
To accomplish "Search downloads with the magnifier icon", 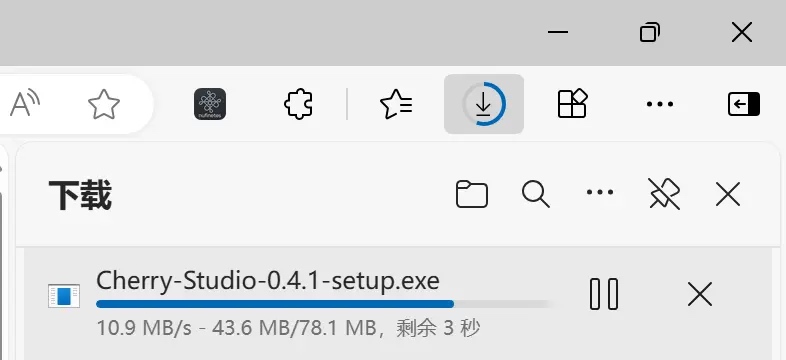I will click(536, 194).
